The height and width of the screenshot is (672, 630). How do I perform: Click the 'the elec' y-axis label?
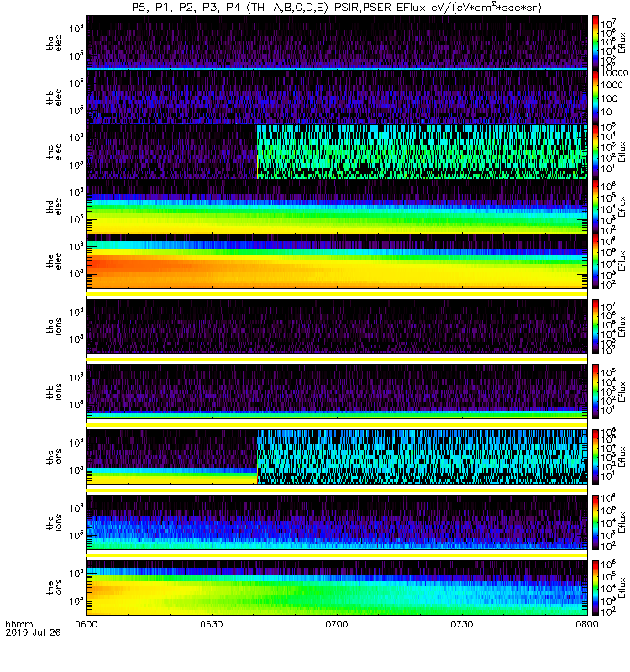click(54, 261)
